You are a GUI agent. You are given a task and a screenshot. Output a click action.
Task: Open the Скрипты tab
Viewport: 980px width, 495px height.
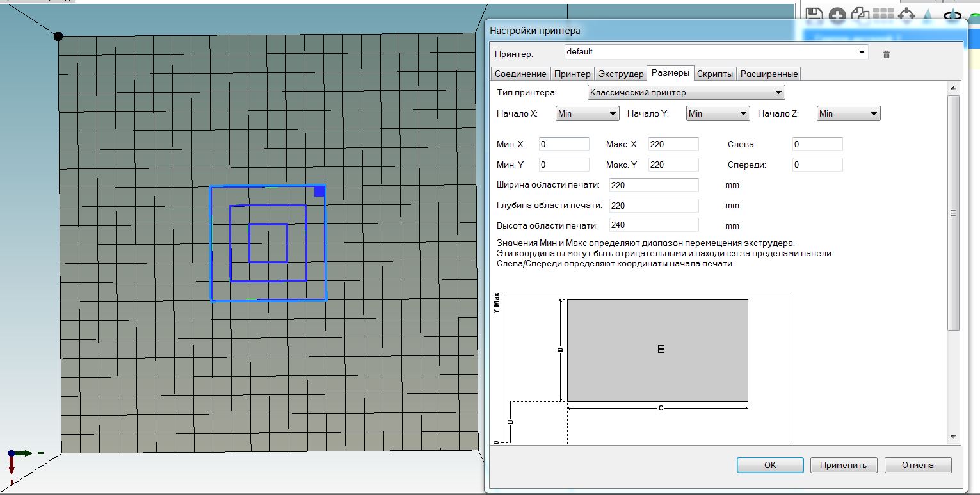714,74
